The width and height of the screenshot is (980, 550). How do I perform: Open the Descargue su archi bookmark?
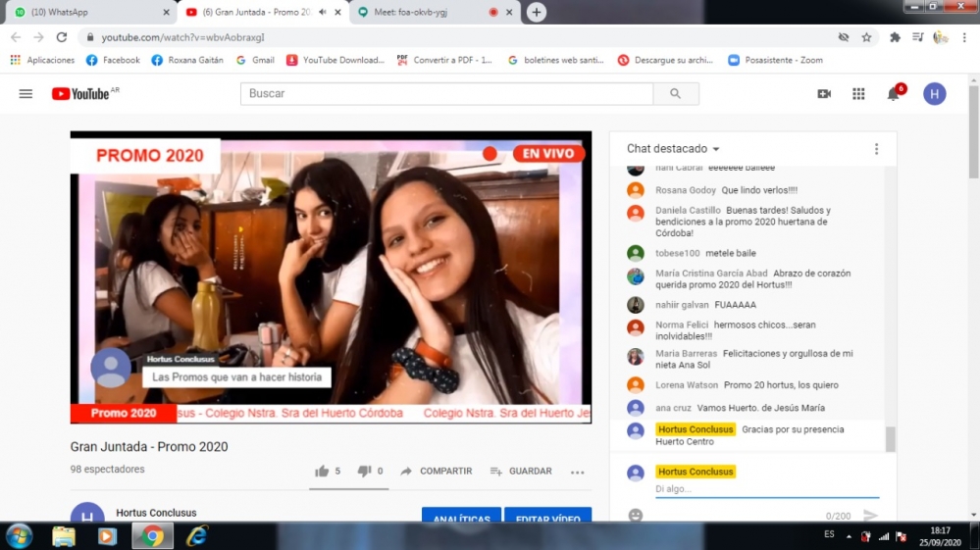point(666,60)
